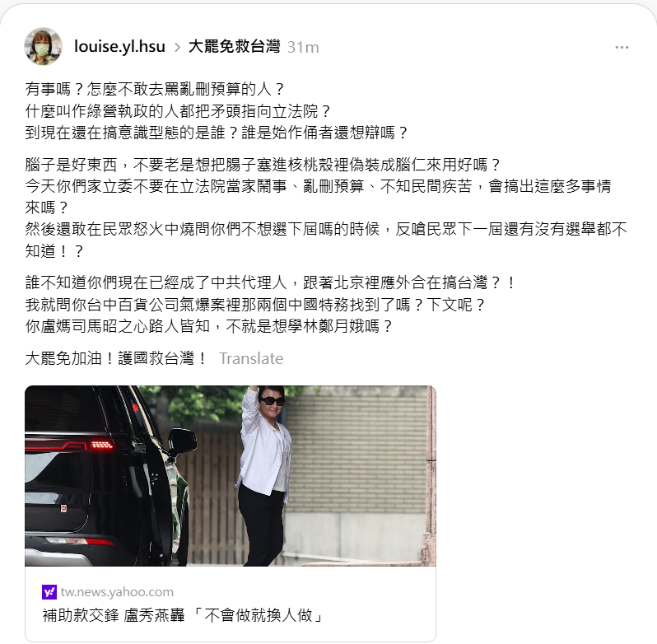Viewport: 657px width, 644px height.
Task: Open louise.yl.hsu's profile avatar
Action: (x=43, y=46)
